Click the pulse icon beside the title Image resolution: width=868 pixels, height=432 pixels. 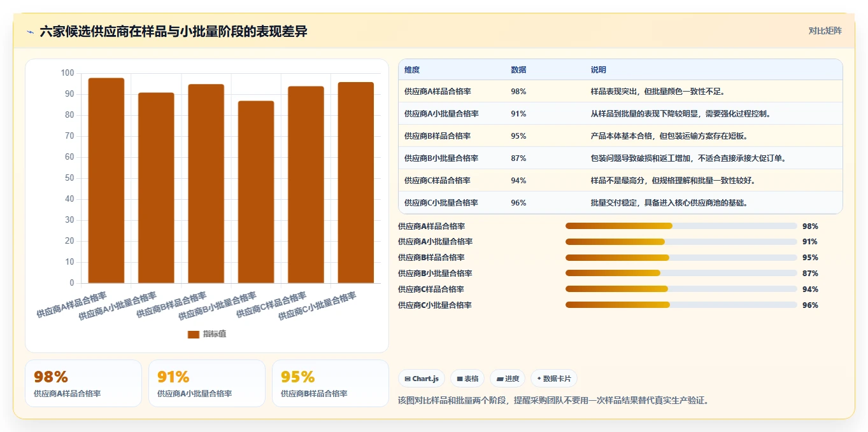[x=30, y=32]
